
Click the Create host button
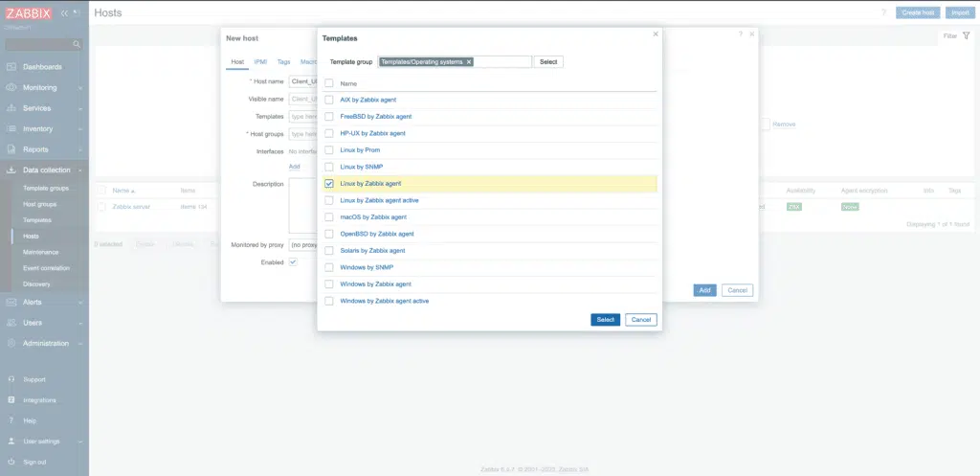tap(918, 12)
